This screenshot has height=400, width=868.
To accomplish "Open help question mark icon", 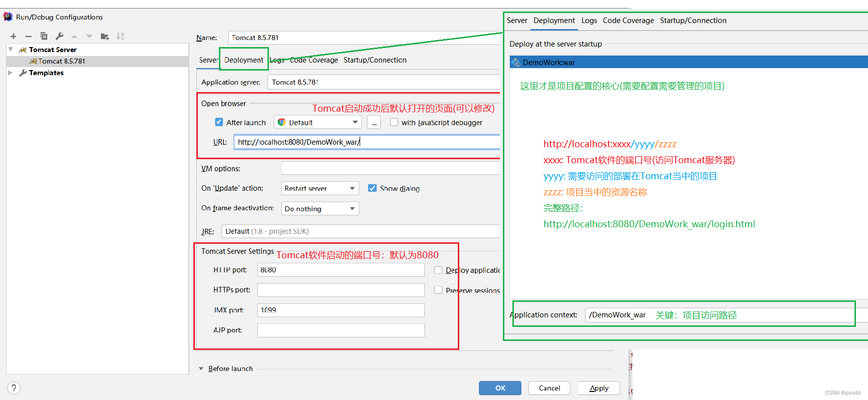I will 14,388.
